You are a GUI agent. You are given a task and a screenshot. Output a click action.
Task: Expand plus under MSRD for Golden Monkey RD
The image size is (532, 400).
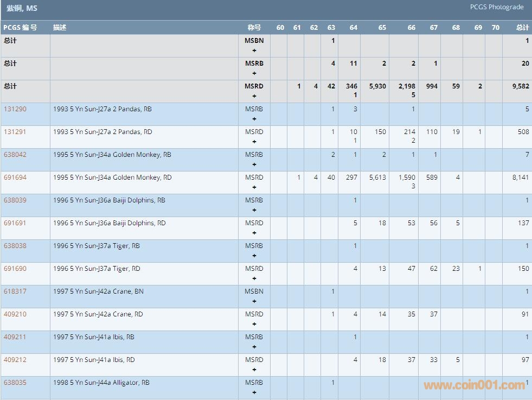tap(254, 187)
